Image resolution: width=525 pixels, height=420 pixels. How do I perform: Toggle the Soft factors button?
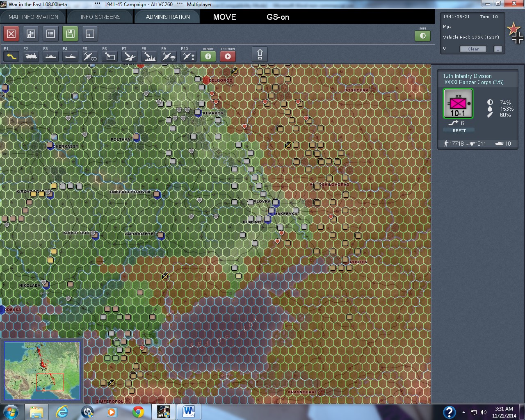tap(423, 36)
